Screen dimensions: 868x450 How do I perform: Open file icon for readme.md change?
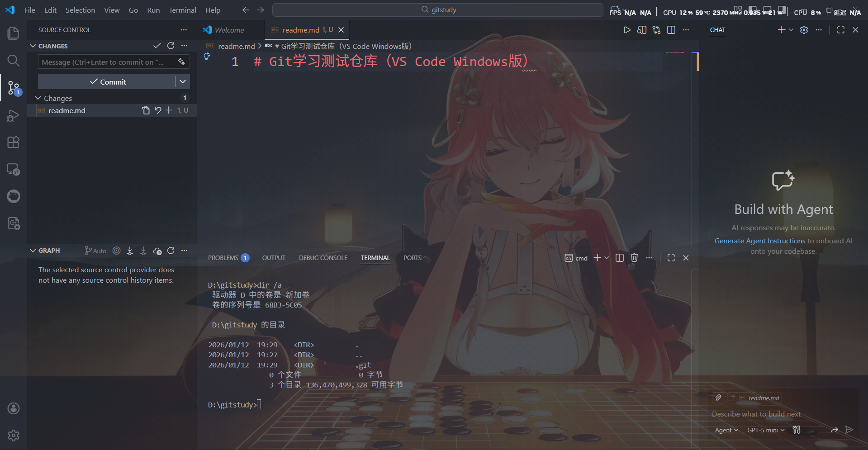pos(146,110)
